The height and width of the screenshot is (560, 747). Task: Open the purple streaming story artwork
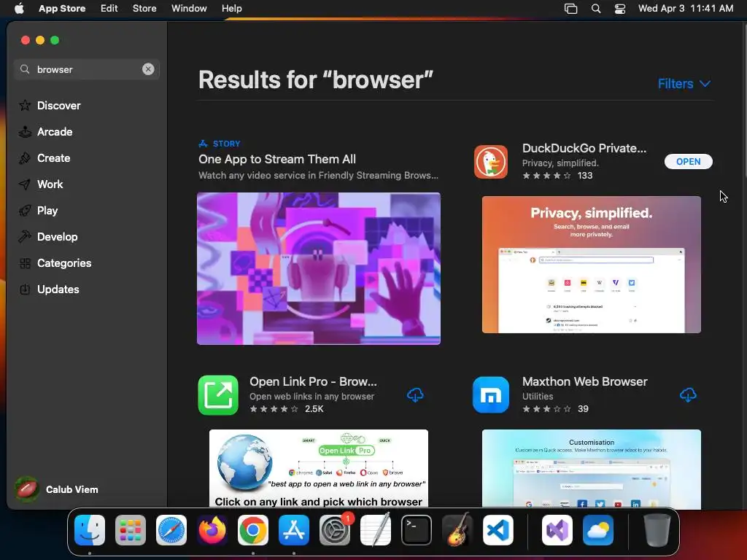[x=319, y=268]
